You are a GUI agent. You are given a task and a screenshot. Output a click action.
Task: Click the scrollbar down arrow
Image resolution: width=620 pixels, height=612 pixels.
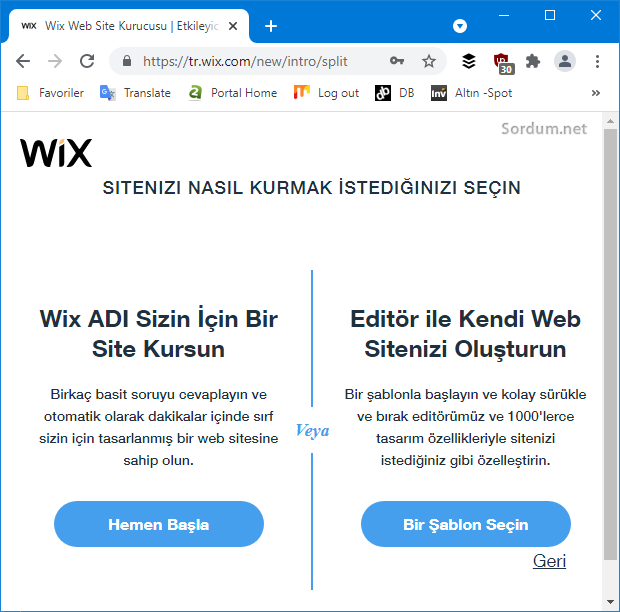[610, 602]
